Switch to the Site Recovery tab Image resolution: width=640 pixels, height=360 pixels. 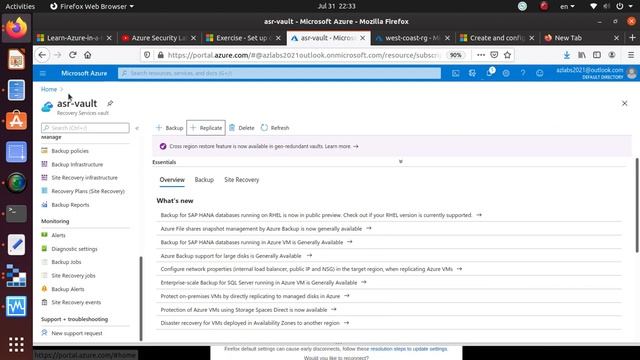tap(242, 180)
